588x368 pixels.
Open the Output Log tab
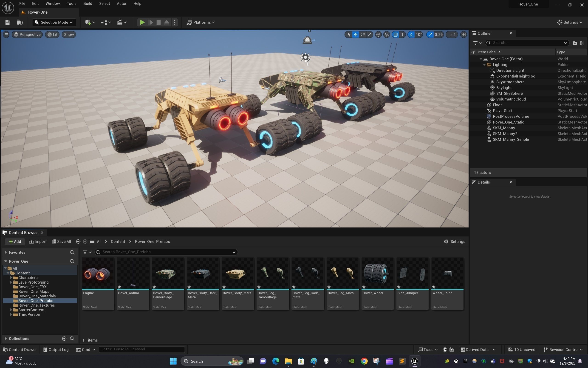(x=56, y=350)
